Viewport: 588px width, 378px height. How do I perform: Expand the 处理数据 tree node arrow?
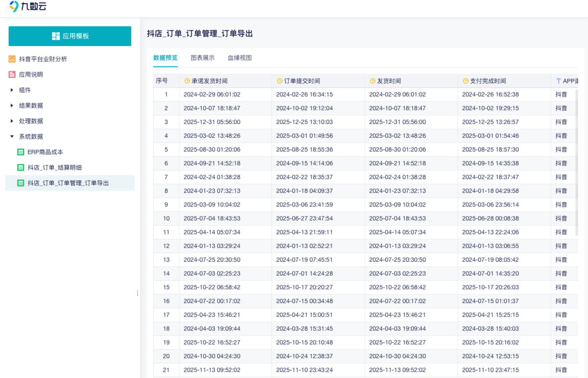[x=12, y=121]
